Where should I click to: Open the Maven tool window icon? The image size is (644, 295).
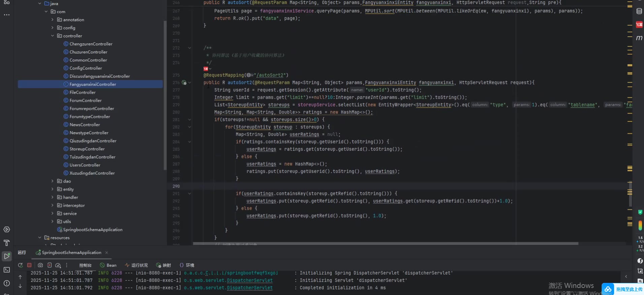coord(639,38)
